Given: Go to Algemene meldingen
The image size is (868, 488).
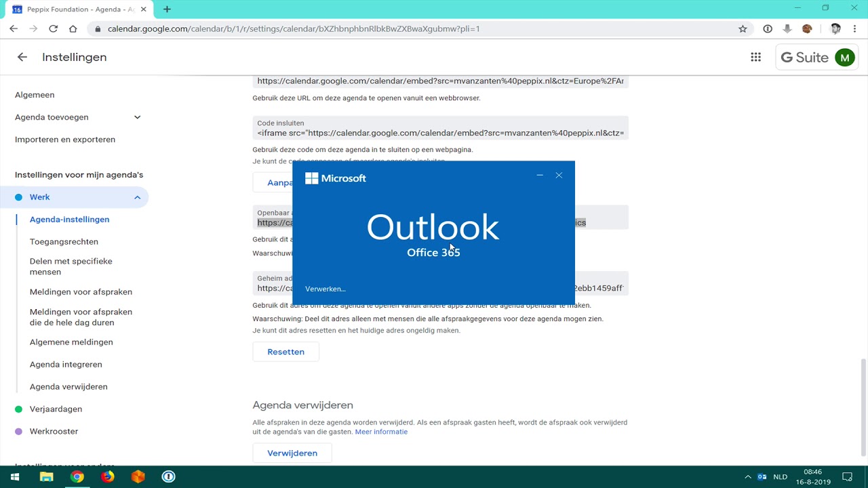Looking at the screenshot, I should [71, 342].
